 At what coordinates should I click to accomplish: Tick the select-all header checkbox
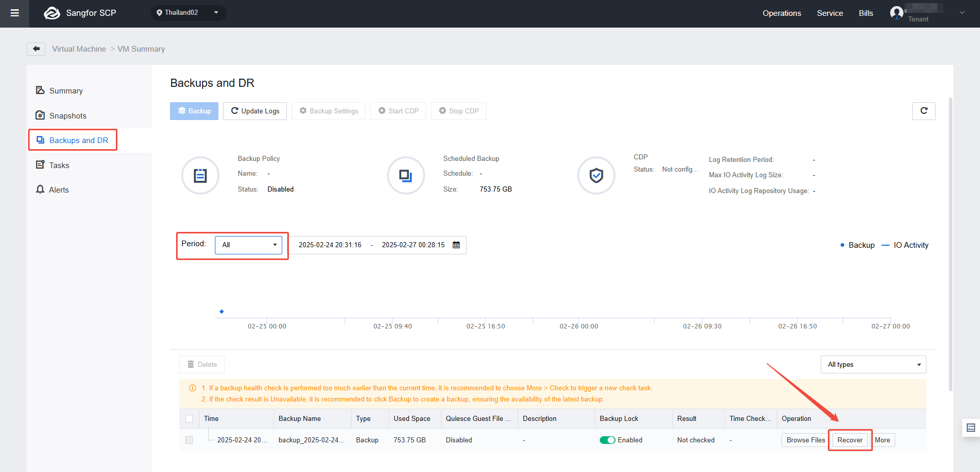coord(189,418)
